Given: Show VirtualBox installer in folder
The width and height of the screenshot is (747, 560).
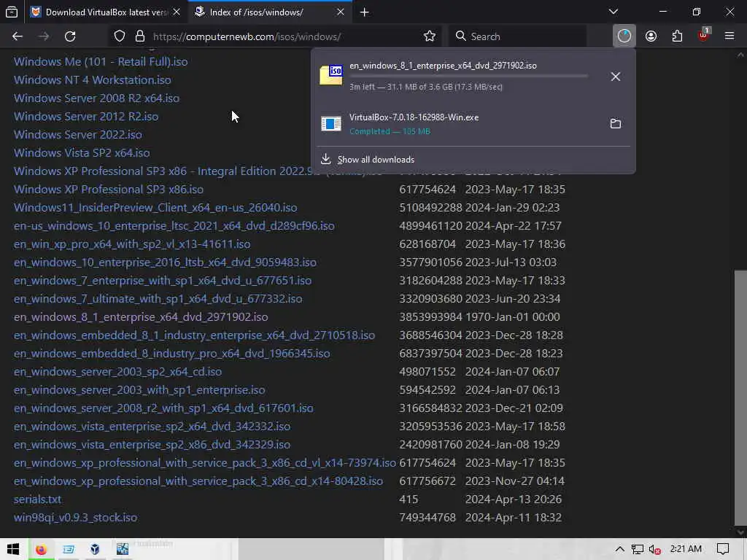Looking at the screenshot, I should pos(616,124).
